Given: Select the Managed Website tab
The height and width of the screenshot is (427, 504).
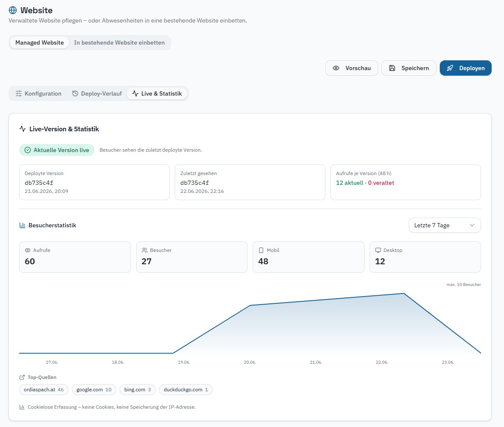Looking at the screenshot, I should pyautogui.click(x=40, y=42).
